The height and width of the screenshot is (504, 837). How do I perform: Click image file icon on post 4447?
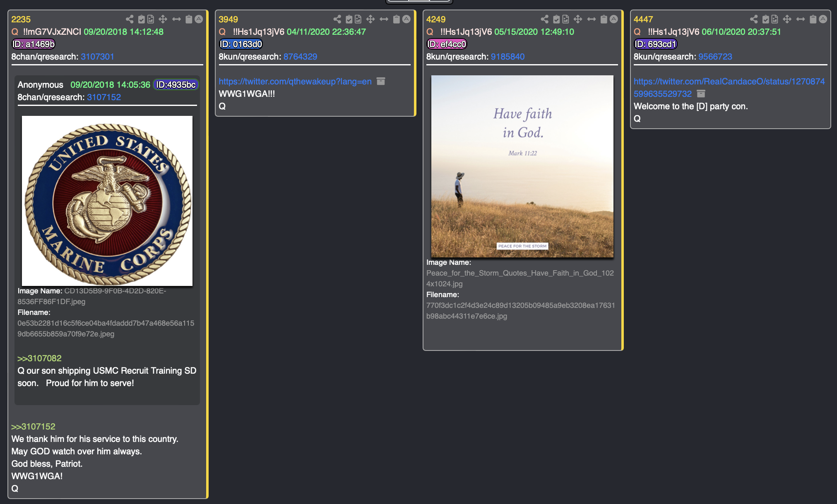click(x=774, y=19)
